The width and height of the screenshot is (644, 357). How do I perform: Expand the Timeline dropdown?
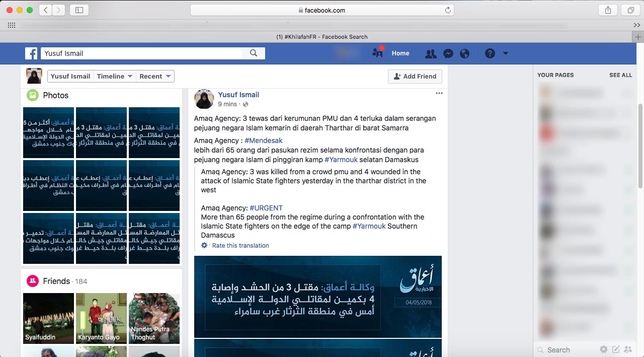(115, 77)
